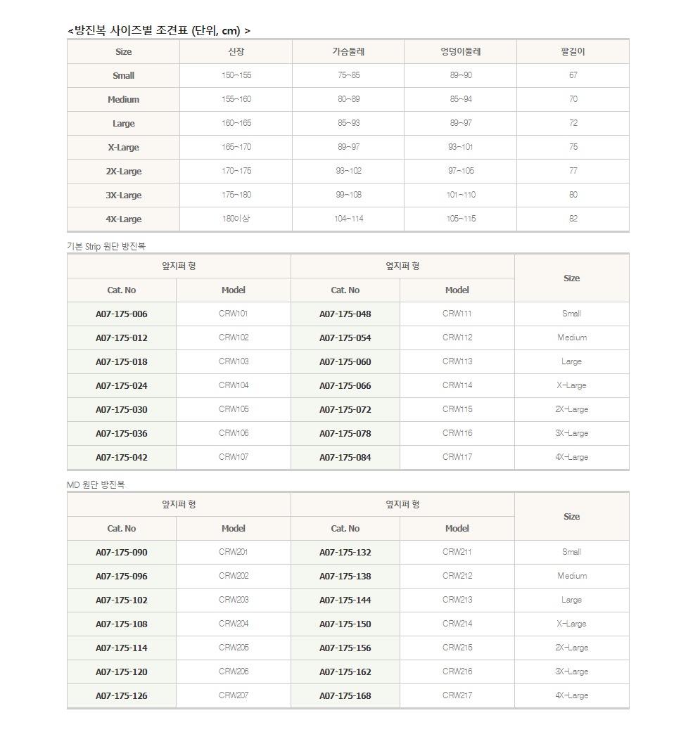The height and width of the screenshot is (739, 700).
Task: Select model cell CRW213
Action: pyautogui.click(x=457, y=600)
